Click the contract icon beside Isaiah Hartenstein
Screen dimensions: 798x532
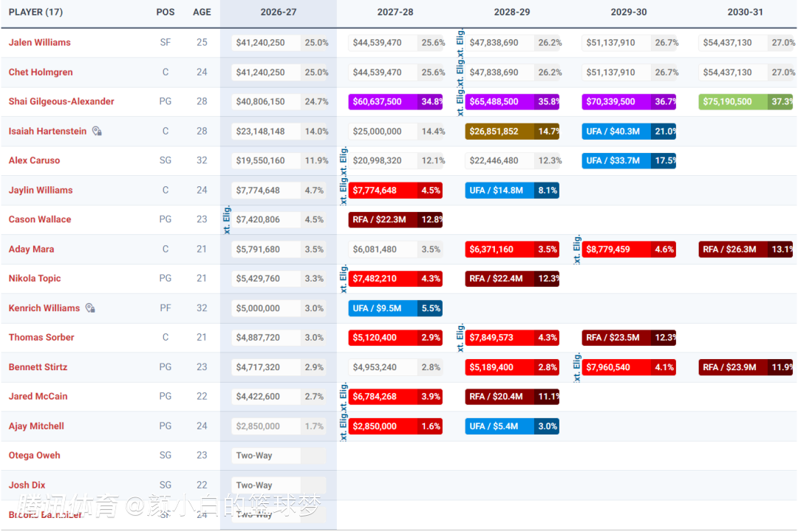97,132
